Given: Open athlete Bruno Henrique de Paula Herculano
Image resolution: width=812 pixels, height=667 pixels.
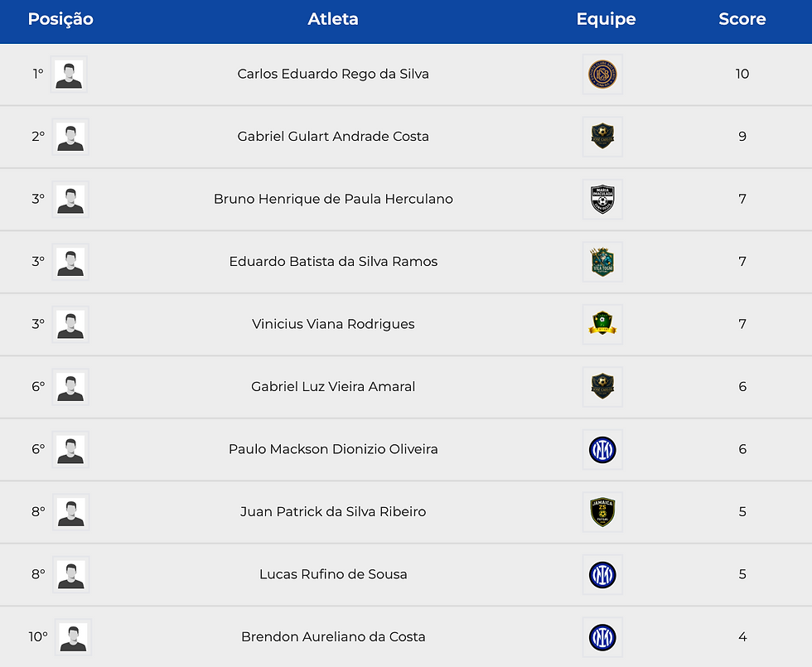Looking at the screenshot, I should (333, 200).
